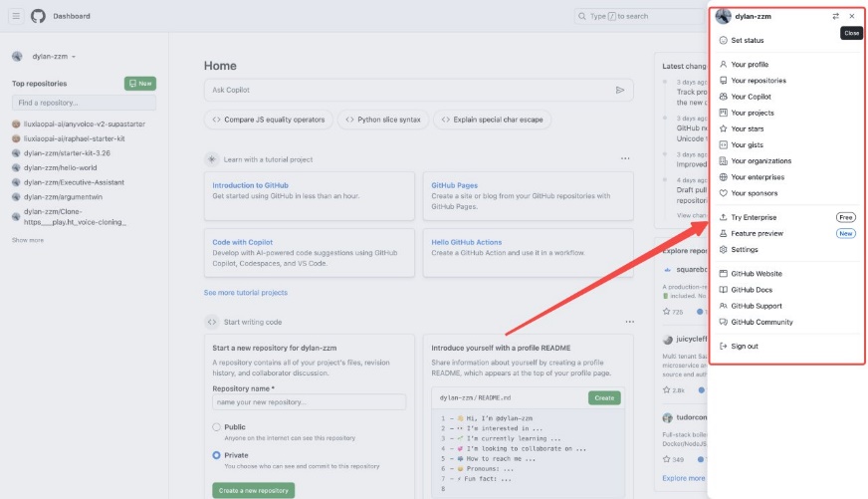Select the Public repository radio button
This screenshot has width=868, height=499.
pos(218,427)
